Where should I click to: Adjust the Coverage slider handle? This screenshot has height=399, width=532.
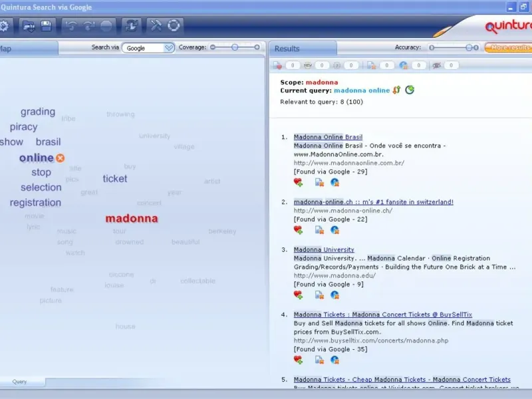coord(235,47)
